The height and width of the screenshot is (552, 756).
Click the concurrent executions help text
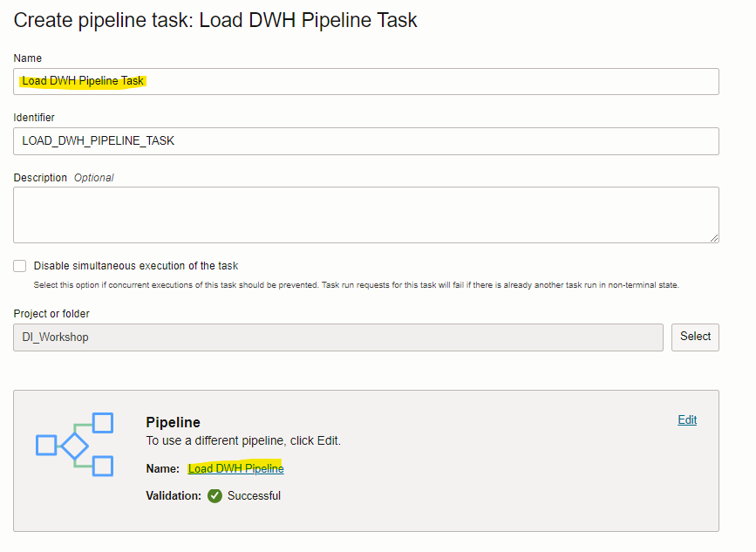[x=357, y=285]
